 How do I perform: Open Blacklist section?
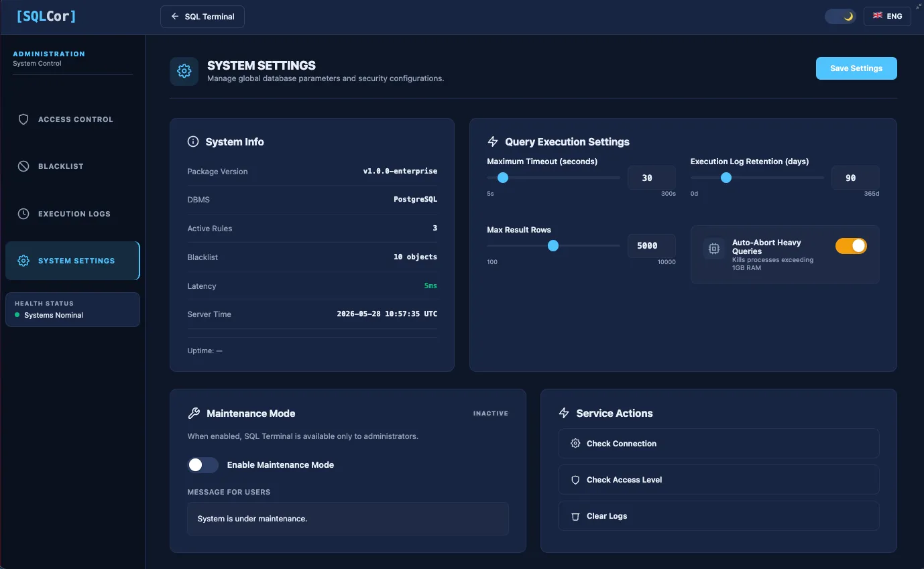pos(72,166)
